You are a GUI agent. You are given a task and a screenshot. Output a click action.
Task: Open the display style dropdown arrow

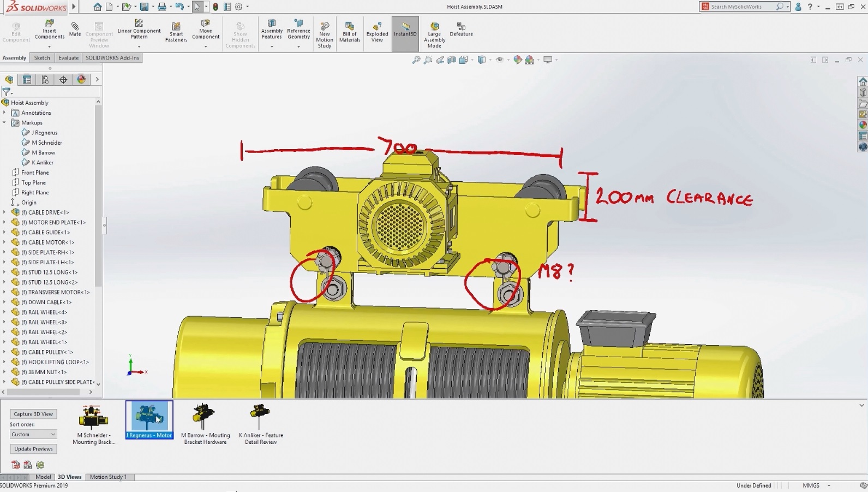coord(490,60)
